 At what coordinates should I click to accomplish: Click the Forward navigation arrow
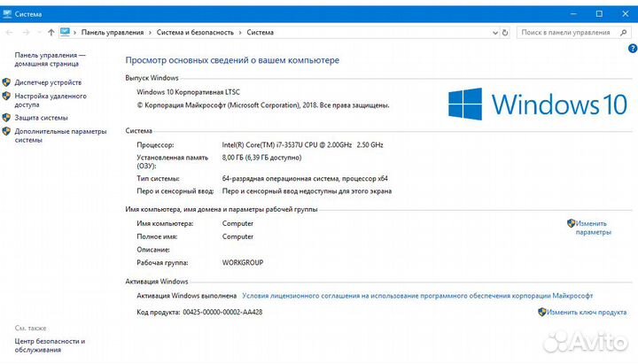point(26,33)
